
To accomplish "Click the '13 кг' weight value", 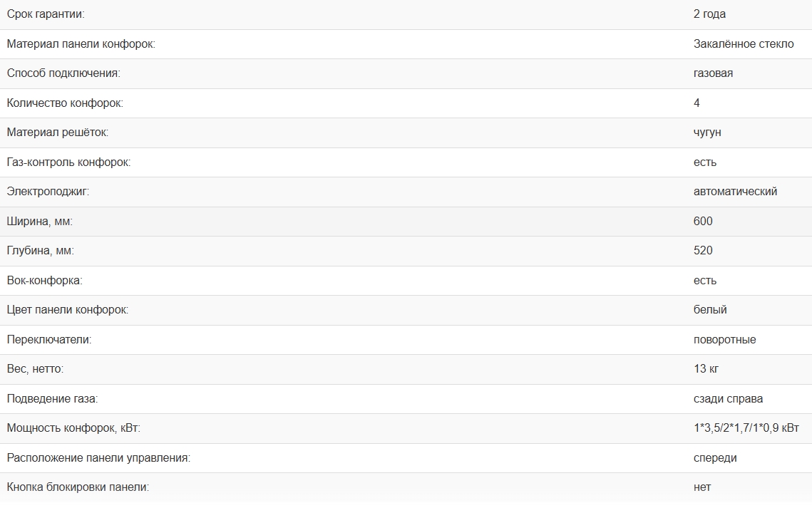I will [x=705, y=369].
